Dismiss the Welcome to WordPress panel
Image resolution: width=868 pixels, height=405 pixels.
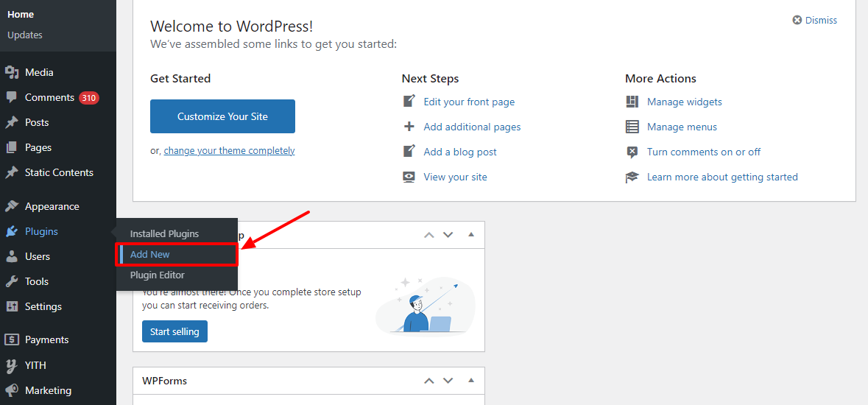click(814, 21)
